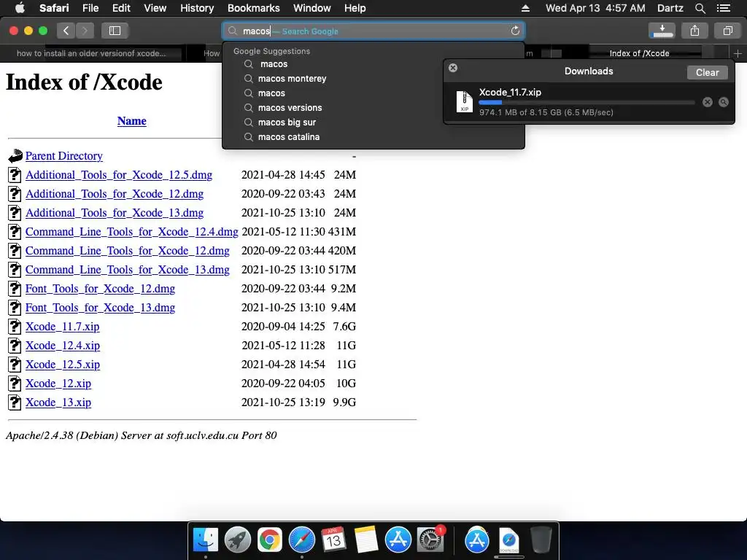Show the tab overview button
Screen dimensions: 747x560
pyautogui.click(x=727, y=31)
